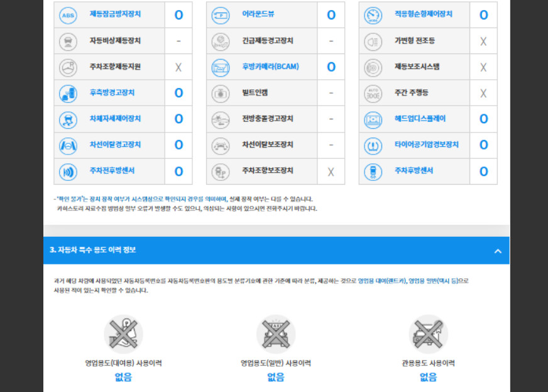Click the O value for 제동잠금방지장치
The width and height of the screenshot is (548, 392).
[x=178, y=15]
